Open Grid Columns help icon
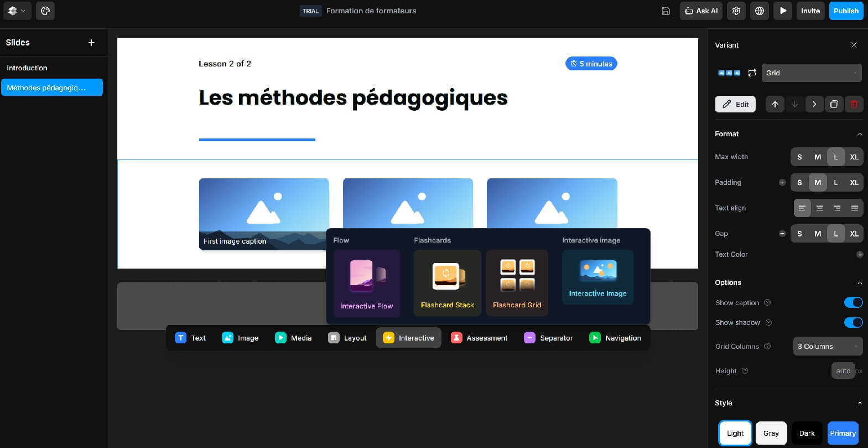Viewport: 868px width, 448px height. pos(767,346)
